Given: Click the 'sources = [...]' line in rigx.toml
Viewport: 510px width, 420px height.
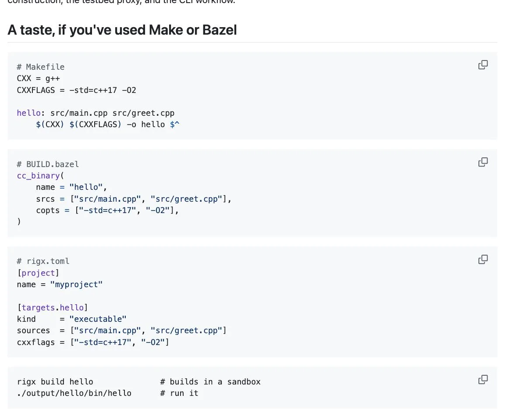Looking at the screenshot, I should [x=122, y=331].
